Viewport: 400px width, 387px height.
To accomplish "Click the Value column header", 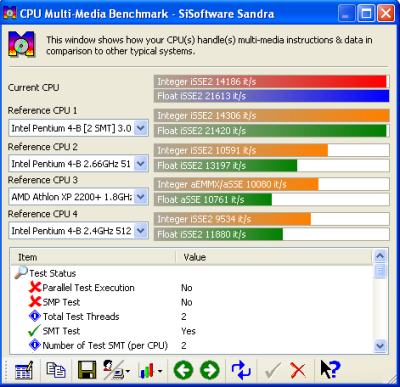I will (x=273, y=257).
